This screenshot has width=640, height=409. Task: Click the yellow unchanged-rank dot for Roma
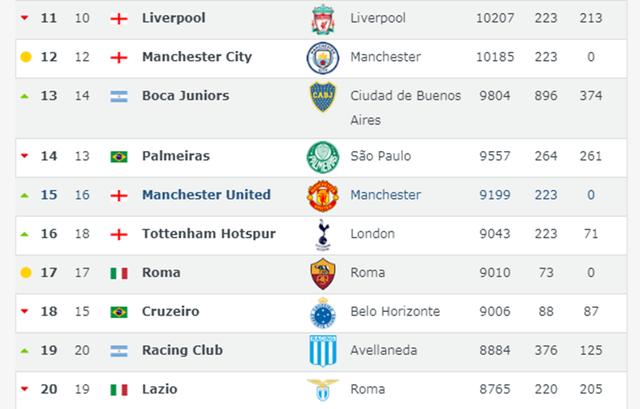tap(26, 273)
